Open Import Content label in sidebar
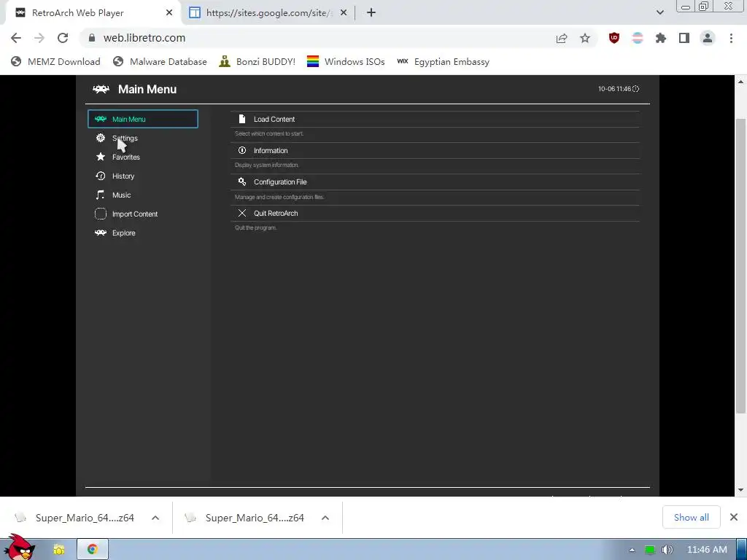This screenshot has width=747, height=560. 135,214
